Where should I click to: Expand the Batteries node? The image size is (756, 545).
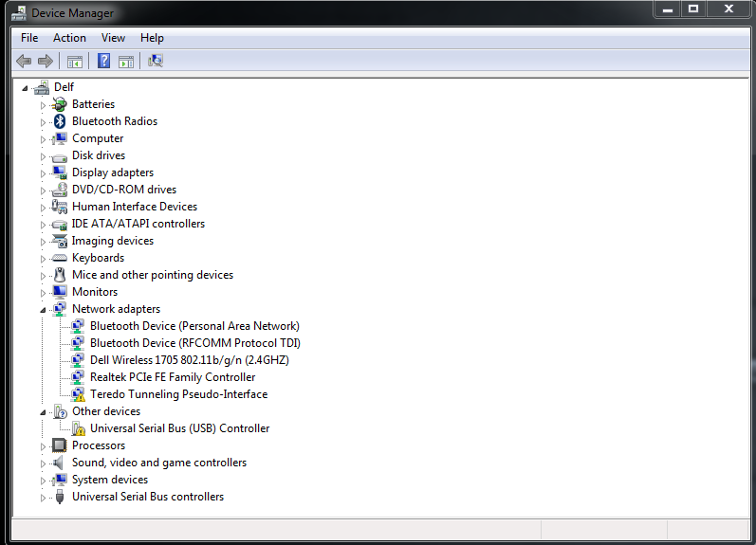coord(43,105)
